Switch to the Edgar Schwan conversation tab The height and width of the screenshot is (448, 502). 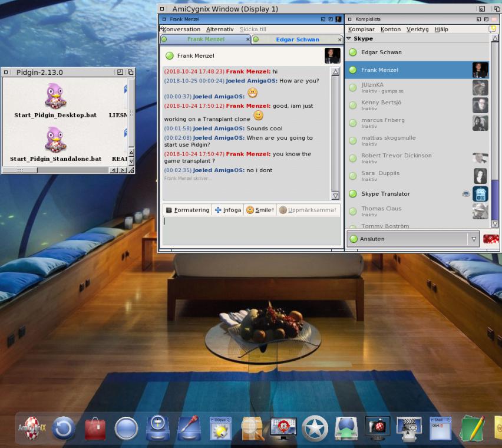[298, 39]
